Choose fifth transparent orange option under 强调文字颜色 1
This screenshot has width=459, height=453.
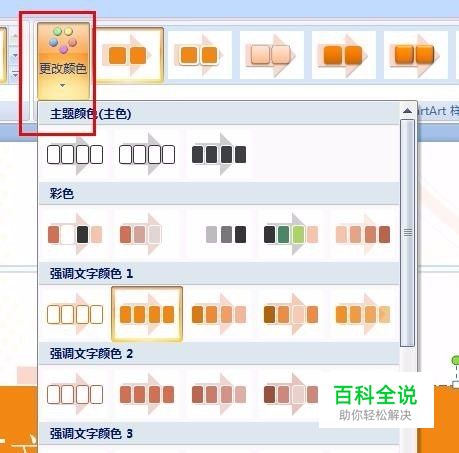pos(363,314)
